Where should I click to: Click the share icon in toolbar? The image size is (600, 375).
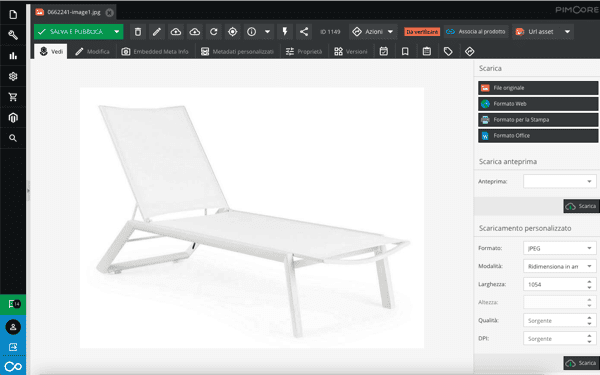click(304, 32)
